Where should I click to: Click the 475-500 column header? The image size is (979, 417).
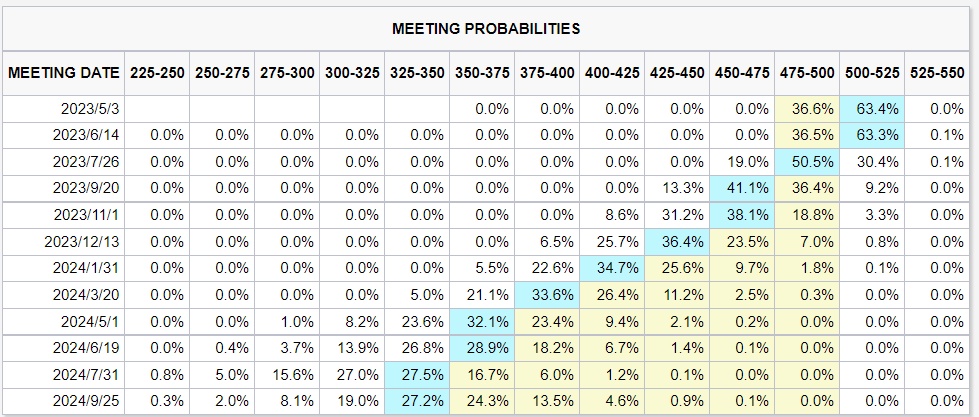(x=808, y=73)
